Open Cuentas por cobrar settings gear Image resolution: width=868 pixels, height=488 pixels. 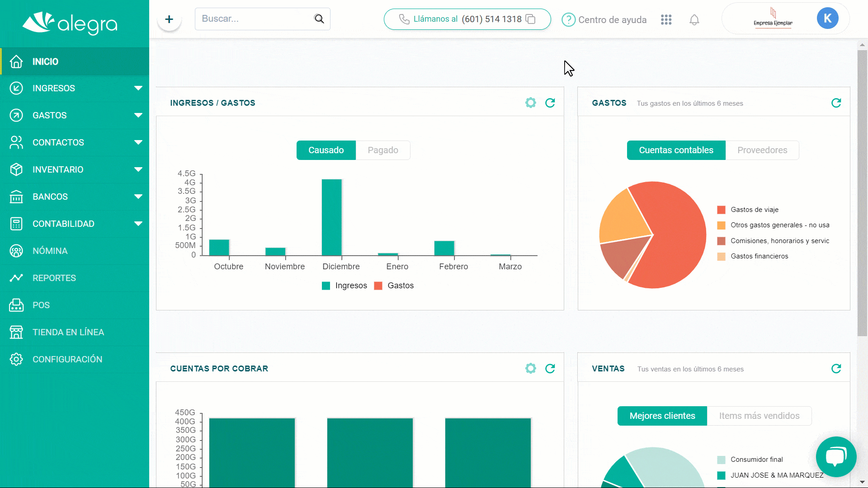point(531,369)
